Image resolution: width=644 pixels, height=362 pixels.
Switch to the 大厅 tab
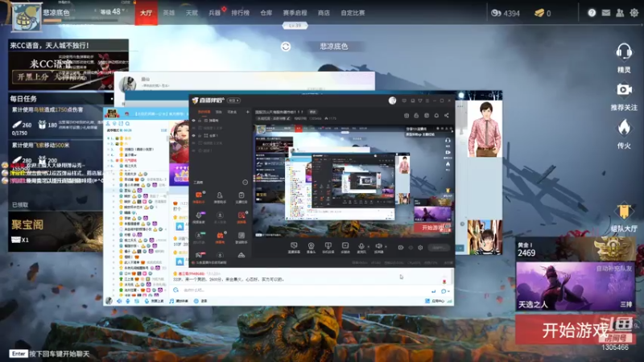(147, 13)
